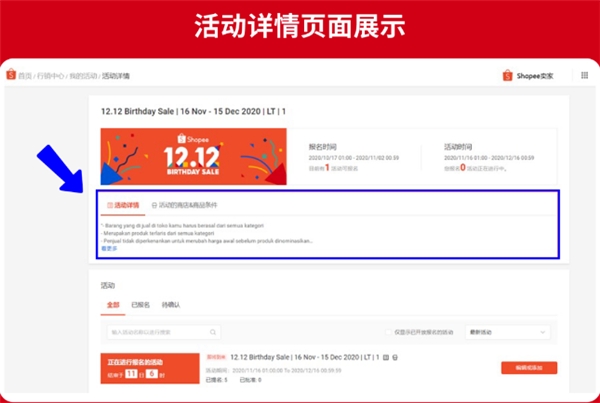Go to 我的活动 in the breadcrumb
The width and height of the screenshot is (600, 403).
(83, 76)
